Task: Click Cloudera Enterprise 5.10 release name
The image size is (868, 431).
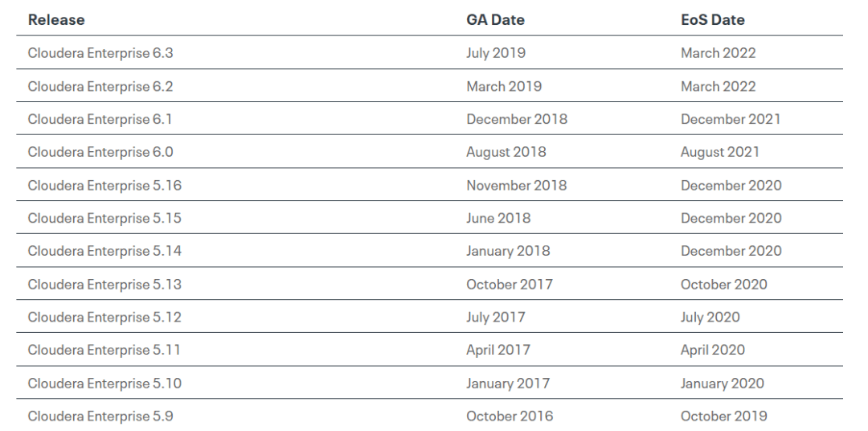Action: [x=104, y=384]
